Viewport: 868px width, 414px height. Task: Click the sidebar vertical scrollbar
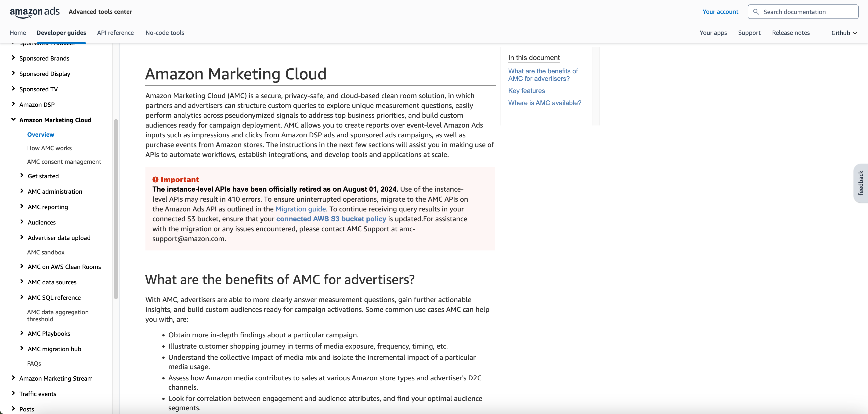[116, 209]
